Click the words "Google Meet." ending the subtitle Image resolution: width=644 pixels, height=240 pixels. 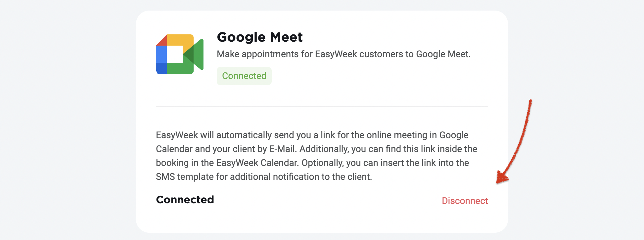pos(443,54)
